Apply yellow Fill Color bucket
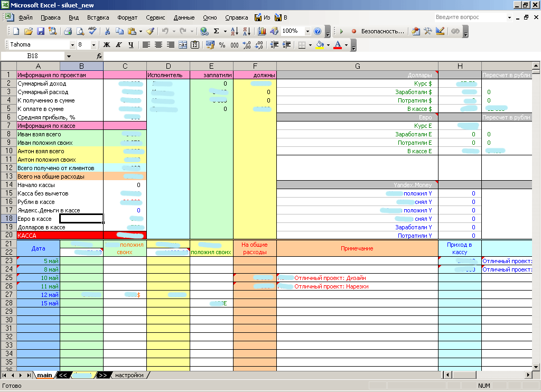The width and height of the screenshot is (541, 392). [x=320, y=45]
